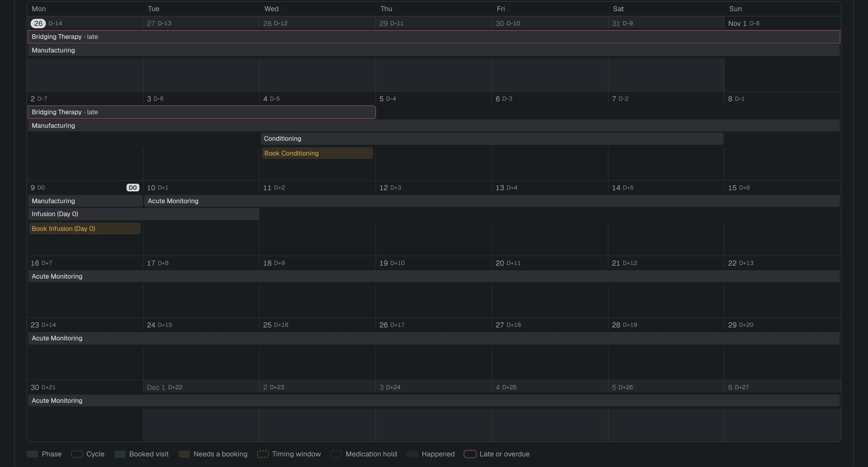Click the Medication hold legend label
Viewport: 868px width, 467px height.
(x=371, y=454)
